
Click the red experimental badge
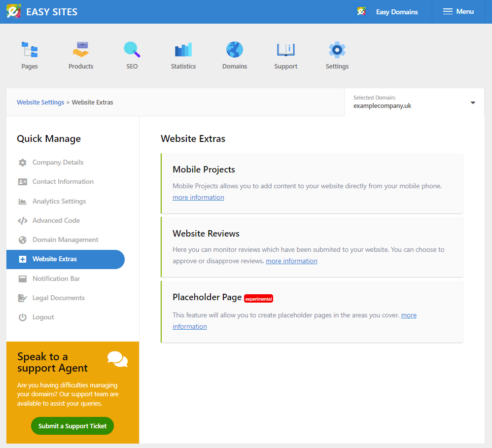258,299
